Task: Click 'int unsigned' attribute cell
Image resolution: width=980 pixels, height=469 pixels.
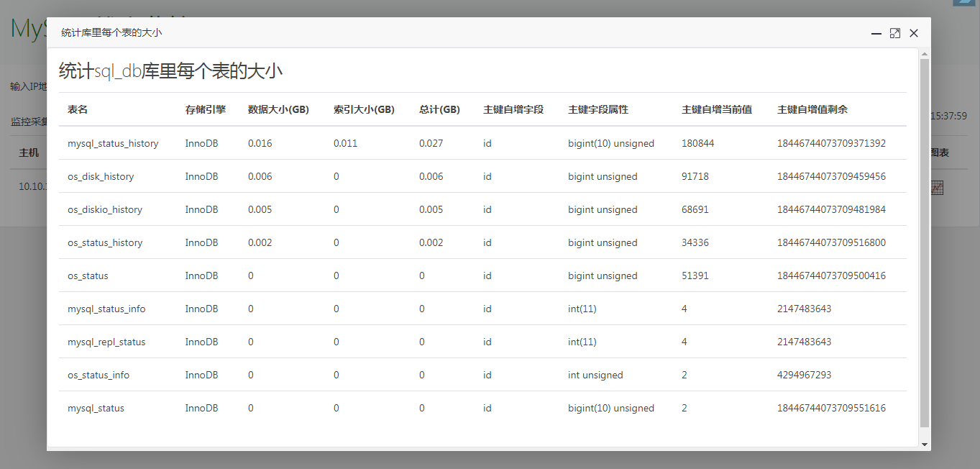Action: click(x=595, y=375)
